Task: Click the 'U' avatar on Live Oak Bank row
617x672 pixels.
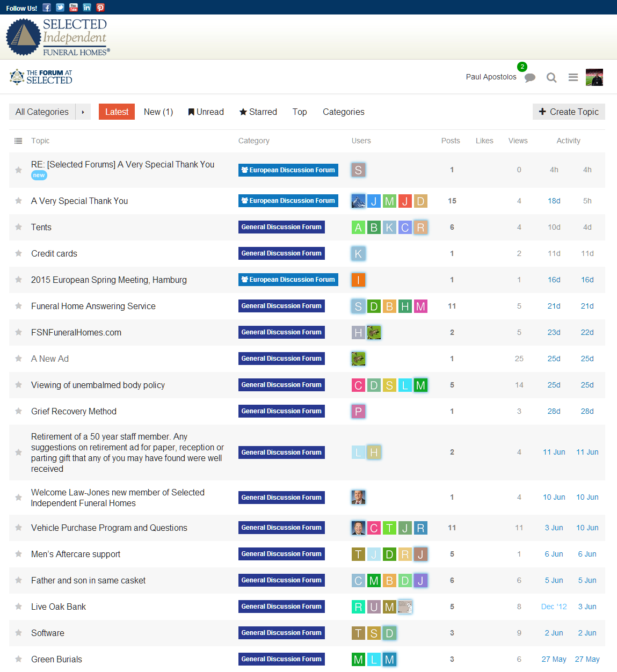Action: point(374,607)
